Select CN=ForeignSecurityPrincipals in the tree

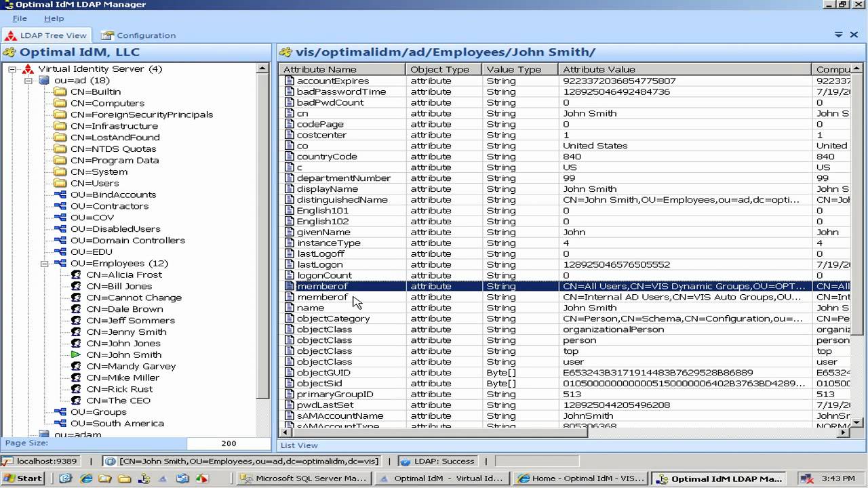tap(142, 115)
